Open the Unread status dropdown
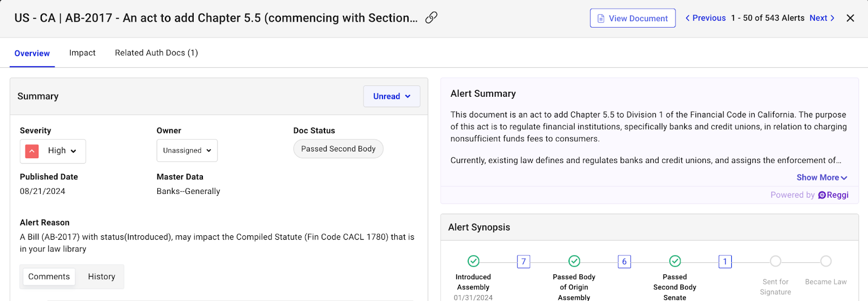Viewport: 868px width, 301px height. pos(392,96)
